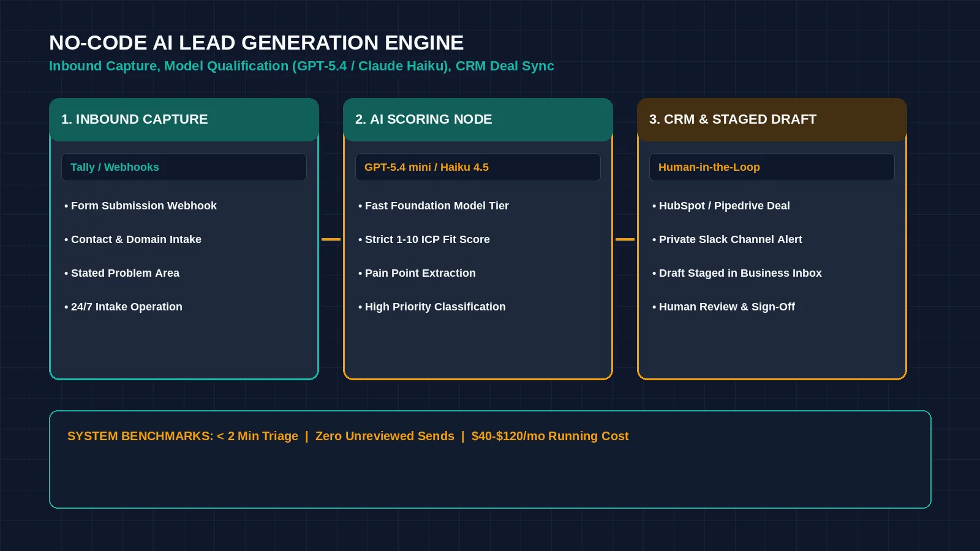980x551 pixels.
Task: Select the 'GPT-5.4 mini / Haiku 4.5' label box
Action: tap(478, 167)
